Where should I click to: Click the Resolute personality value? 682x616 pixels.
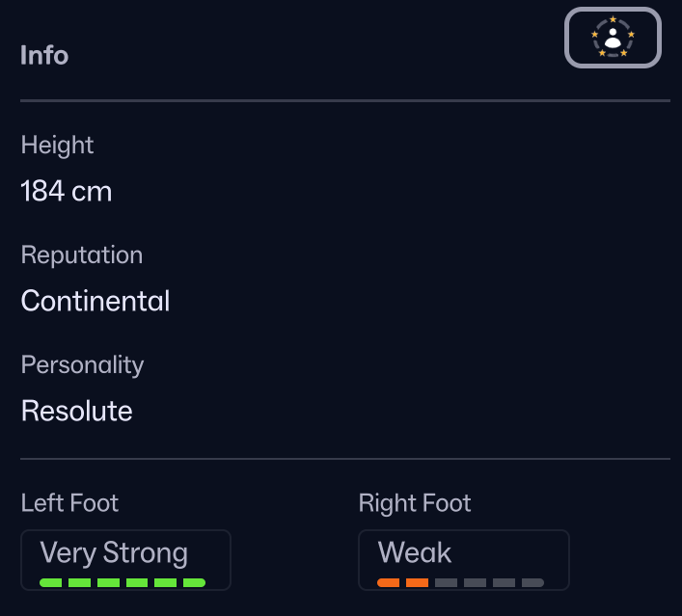pyautogui.click(x=77, y=412)
